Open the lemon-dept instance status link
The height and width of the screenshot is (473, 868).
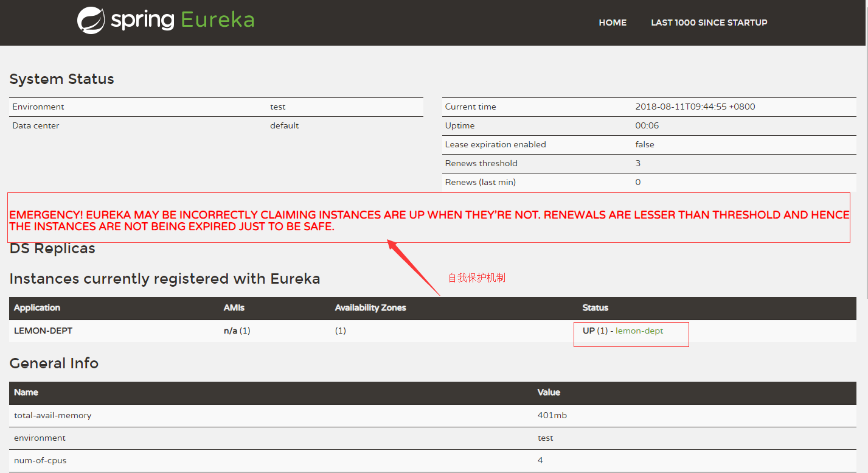(639, 331)
